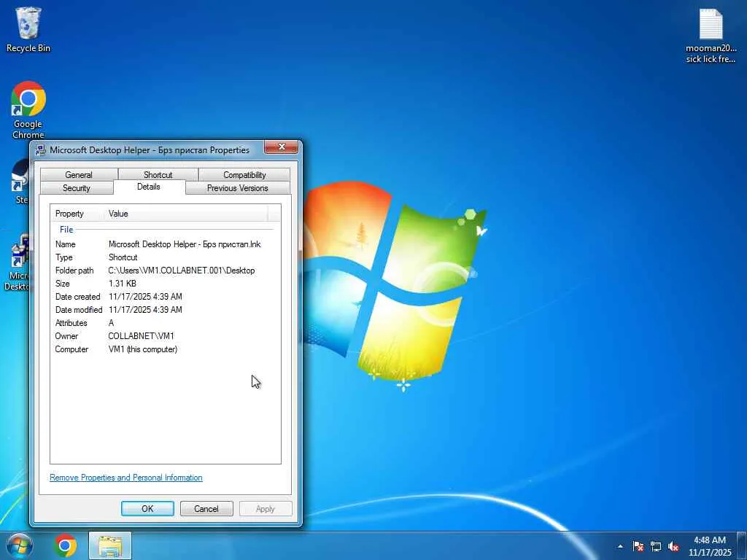Image resolution: width=747 pixels, height=560 pixels.
Task: Select the Computer value VM1 (this computer)
Action: [x=143, y=349]
